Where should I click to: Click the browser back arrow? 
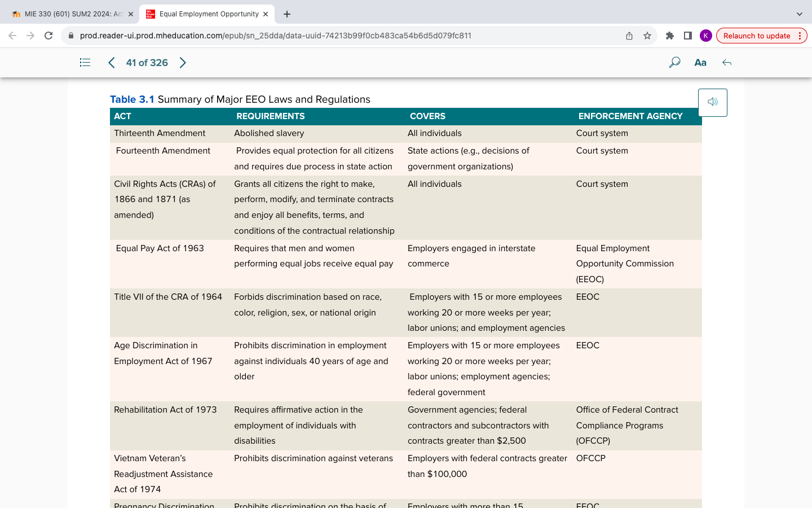(12, 36)
